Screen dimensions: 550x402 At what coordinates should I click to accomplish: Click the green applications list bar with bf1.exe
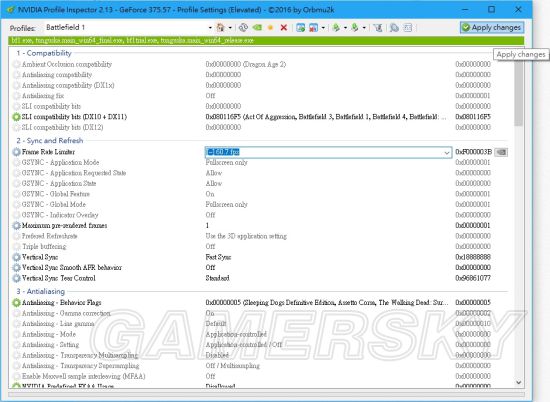266,40
